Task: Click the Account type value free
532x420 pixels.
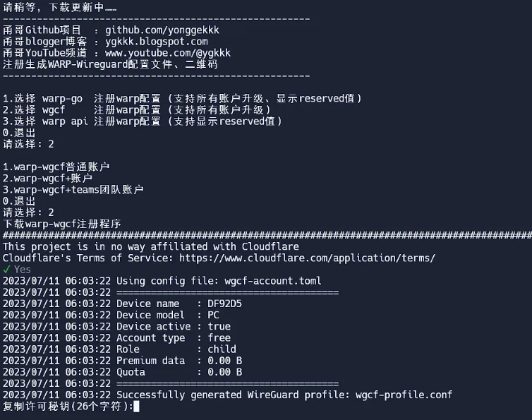Action: tap(219, 337)
